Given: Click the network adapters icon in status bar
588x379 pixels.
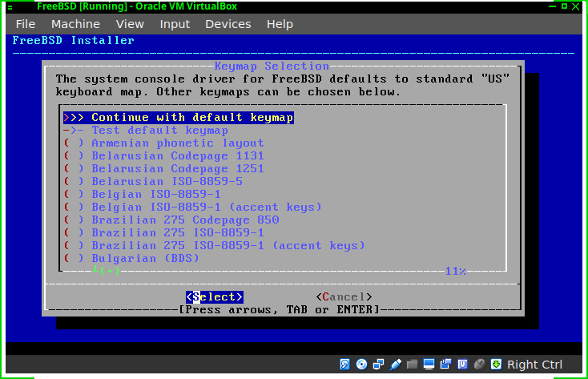Looking at the screenshot, I should tap(378, 364).
